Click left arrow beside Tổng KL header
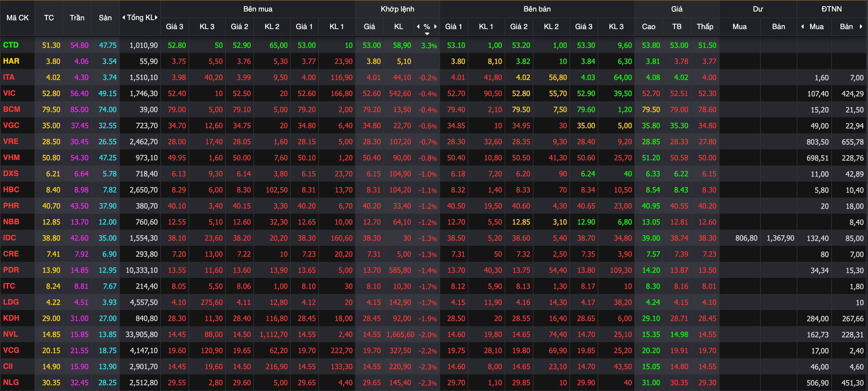Image resolution: width=868 pixels, height=391 pixels. pos(124,18)
